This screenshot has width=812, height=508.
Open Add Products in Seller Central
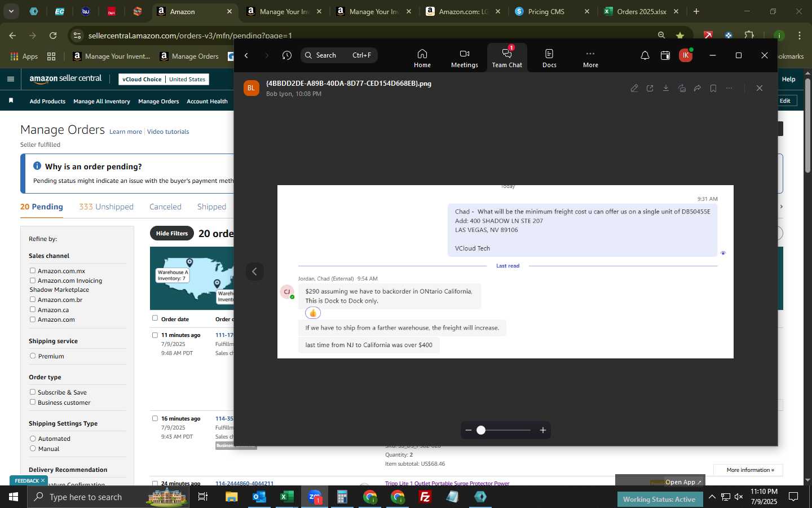[x=47, y=102]
